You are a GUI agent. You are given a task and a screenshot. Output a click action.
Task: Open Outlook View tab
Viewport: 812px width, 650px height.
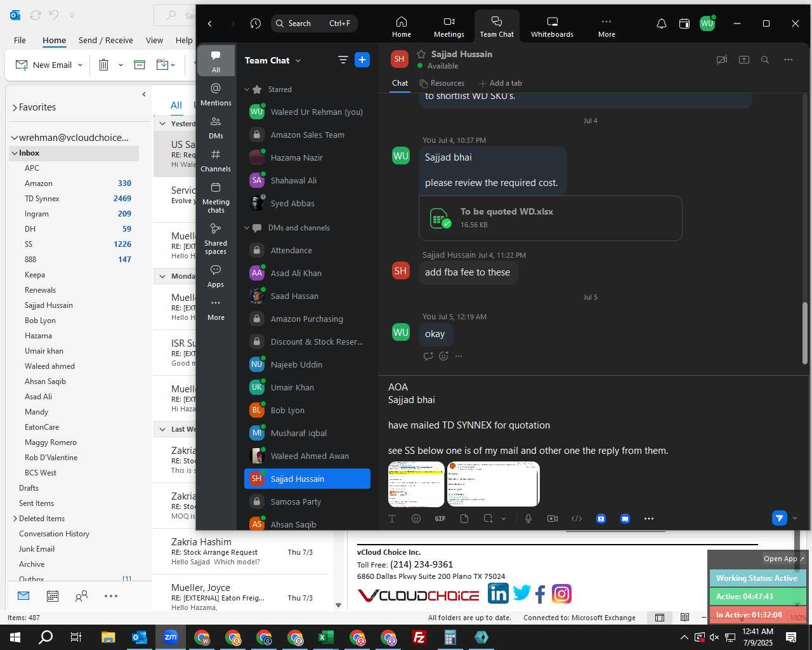click(x=154, y=40)
